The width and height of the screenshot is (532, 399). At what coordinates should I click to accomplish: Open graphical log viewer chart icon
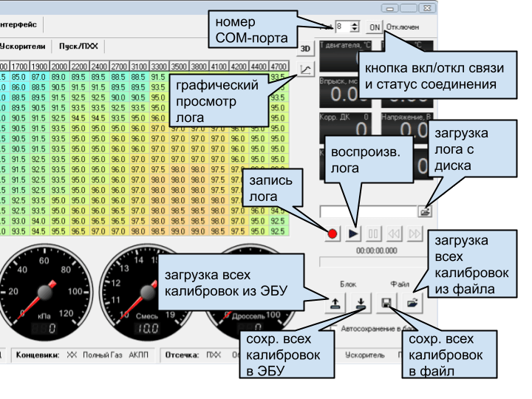[x=306, y=70]
